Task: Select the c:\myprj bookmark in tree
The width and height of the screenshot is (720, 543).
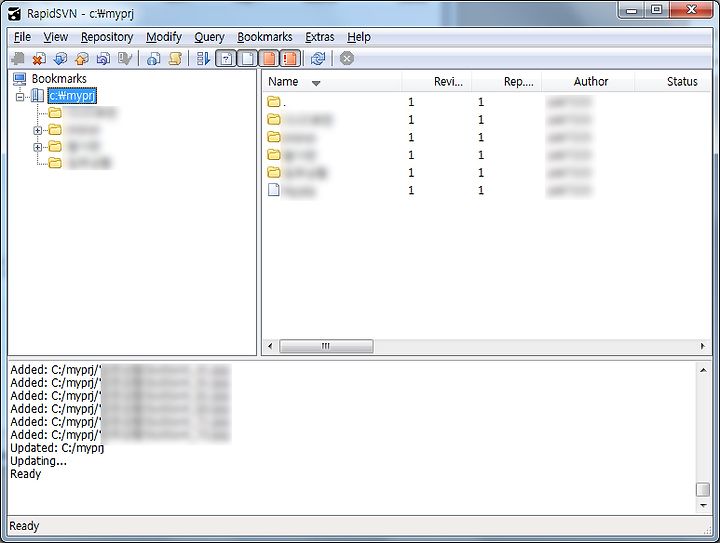Action: (72, 95)
